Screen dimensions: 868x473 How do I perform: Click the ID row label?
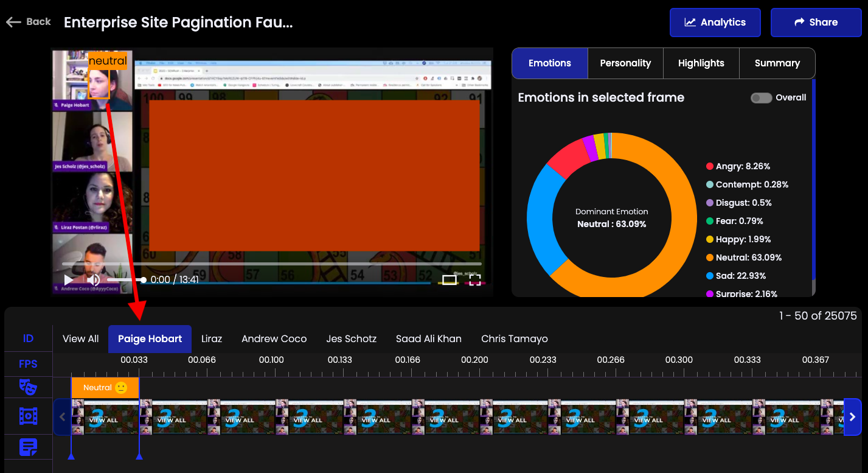coord(28,339)
